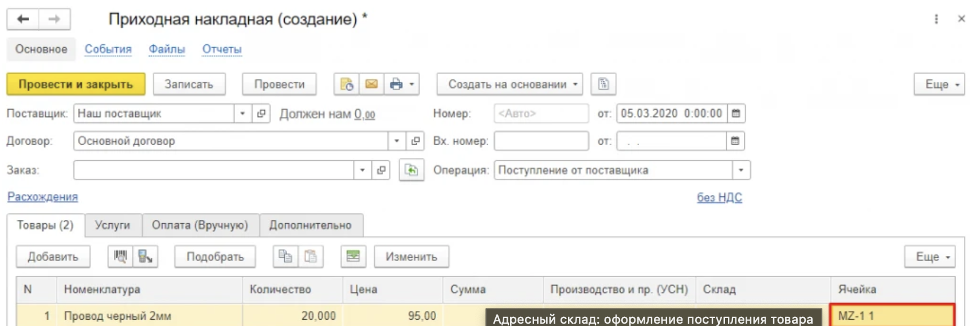Image resolution: width=980 pixels, height=326 pixels.
Task: Click the fill from order icon
Action: [411, 170]
